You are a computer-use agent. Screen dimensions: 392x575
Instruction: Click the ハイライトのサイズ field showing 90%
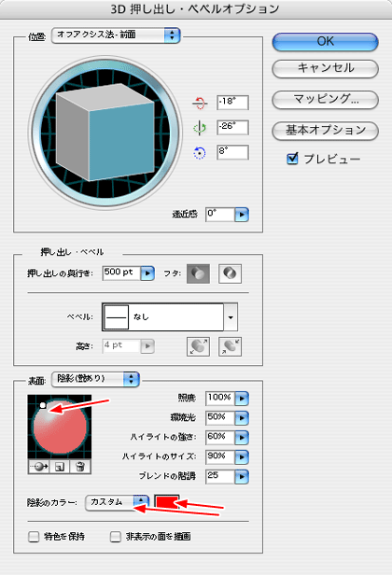click(220, 457)
